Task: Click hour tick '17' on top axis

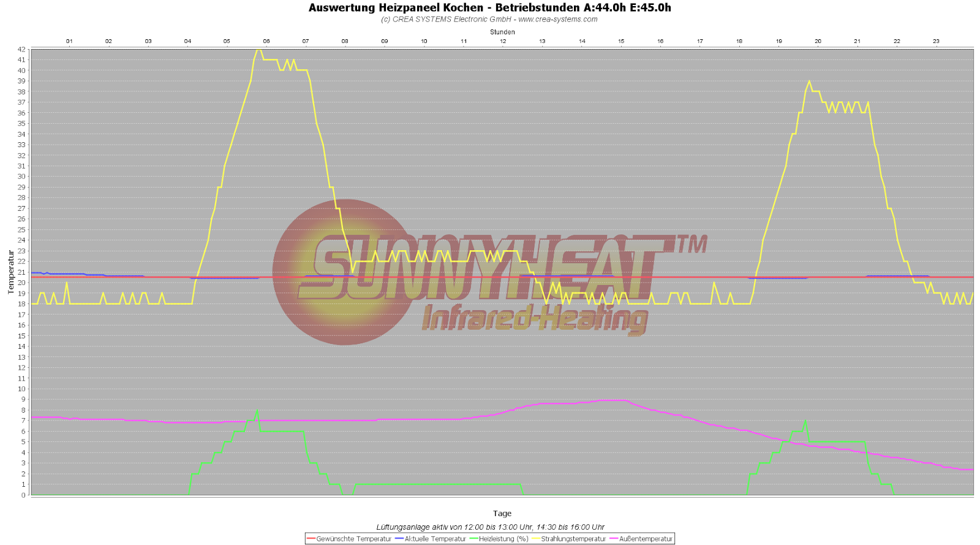Action: coord(700,41)
